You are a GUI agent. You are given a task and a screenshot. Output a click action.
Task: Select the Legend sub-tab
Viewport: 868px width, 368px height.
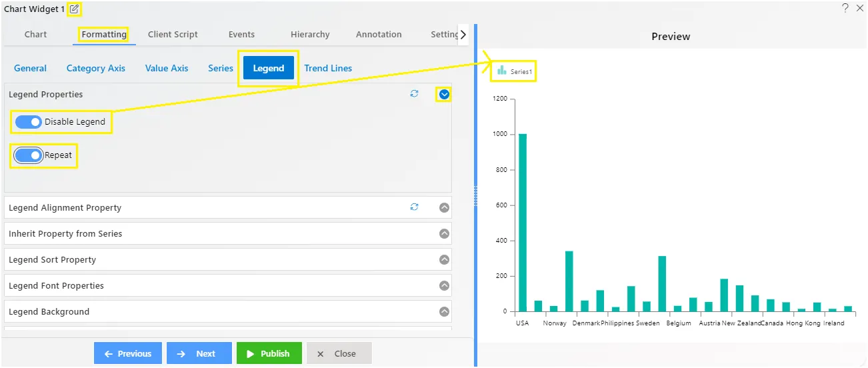[x=269, y=68]
